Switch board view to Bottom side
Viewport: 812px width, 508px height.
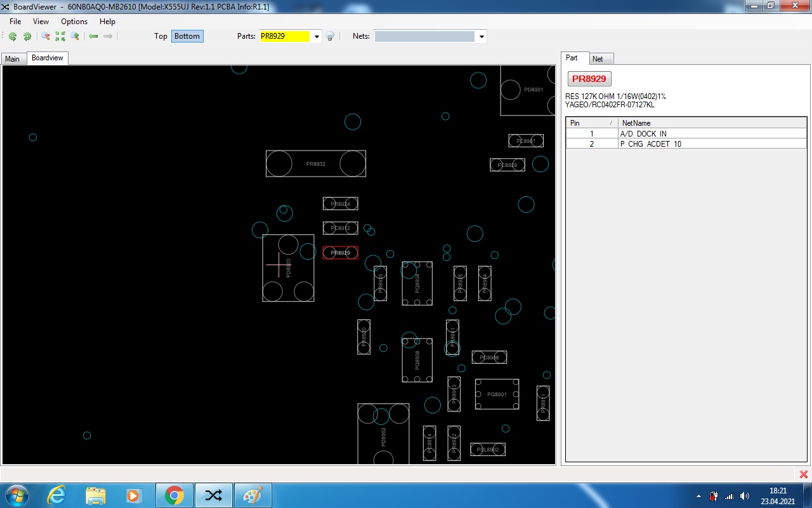click(x=187, y=36)
